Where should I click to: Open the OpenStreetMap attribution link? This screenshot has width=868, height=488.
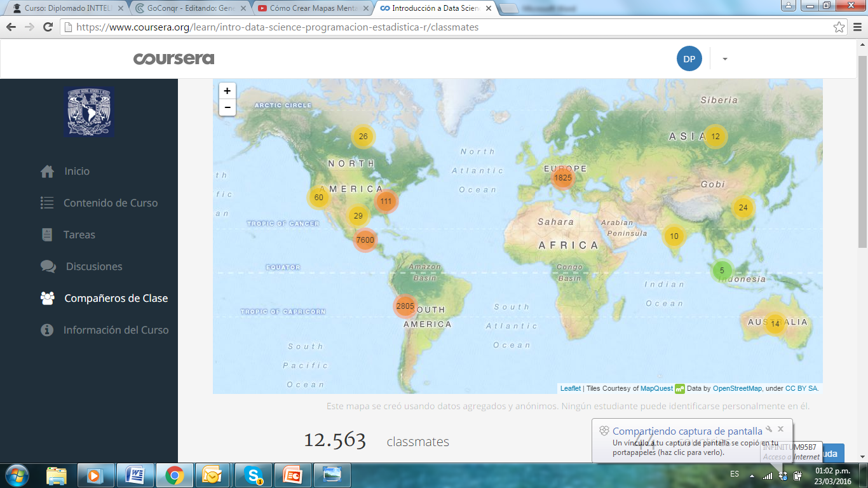click(x=737, y=388)
